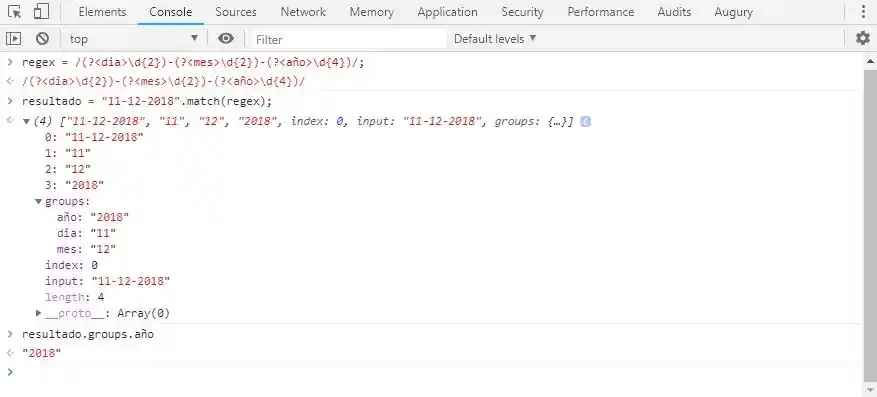
Task: Collapse the groups object triangle
Action: click(x=38, y=201)
